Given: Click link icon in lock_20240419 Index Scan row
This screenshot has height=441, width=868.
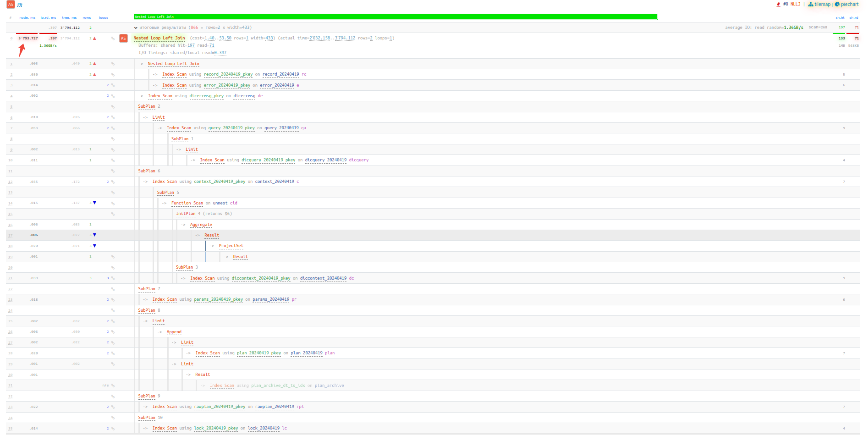Looking at the screenshot, I should (113, 429).
